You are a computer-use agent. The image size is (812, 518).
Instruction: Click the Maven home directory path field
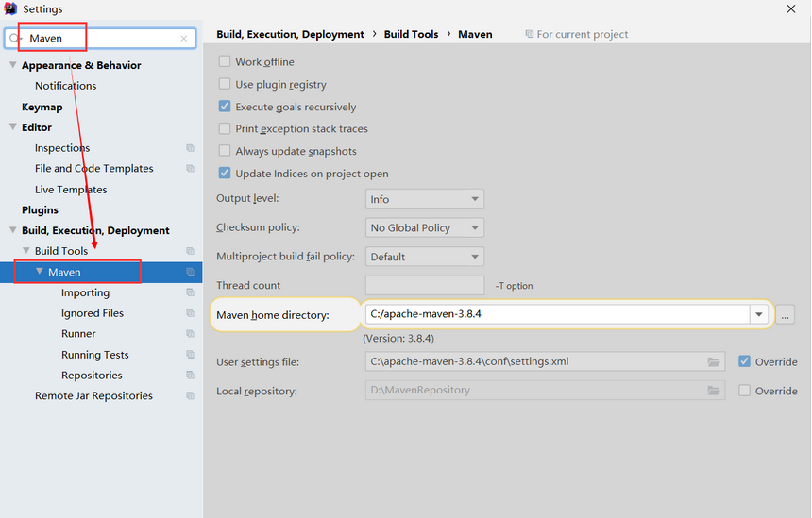click(x=558, y=314)
